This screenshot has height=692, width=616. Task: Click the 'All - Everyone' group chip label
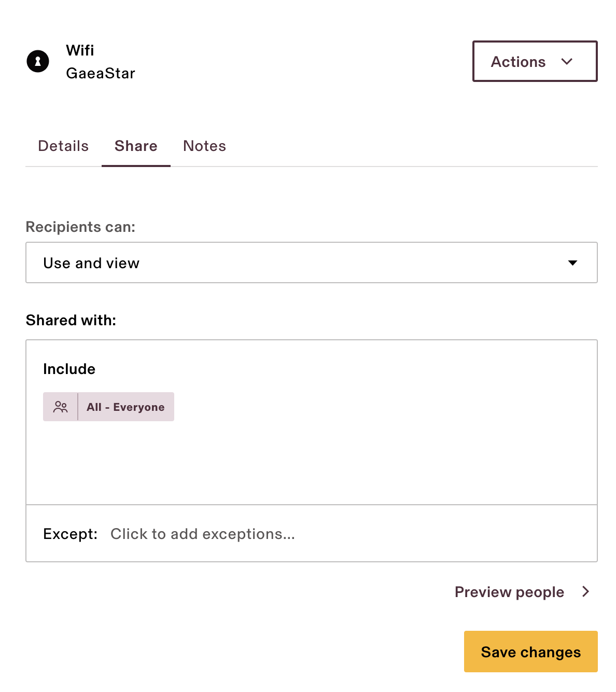coord(125,407)
